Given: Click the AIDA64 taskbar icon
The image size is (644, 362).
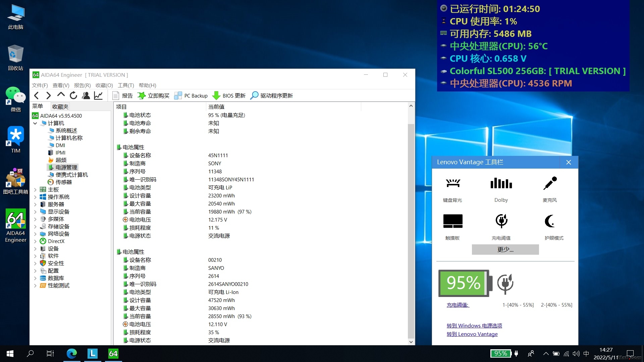Looking at the screenshot, I should point(113,354).
